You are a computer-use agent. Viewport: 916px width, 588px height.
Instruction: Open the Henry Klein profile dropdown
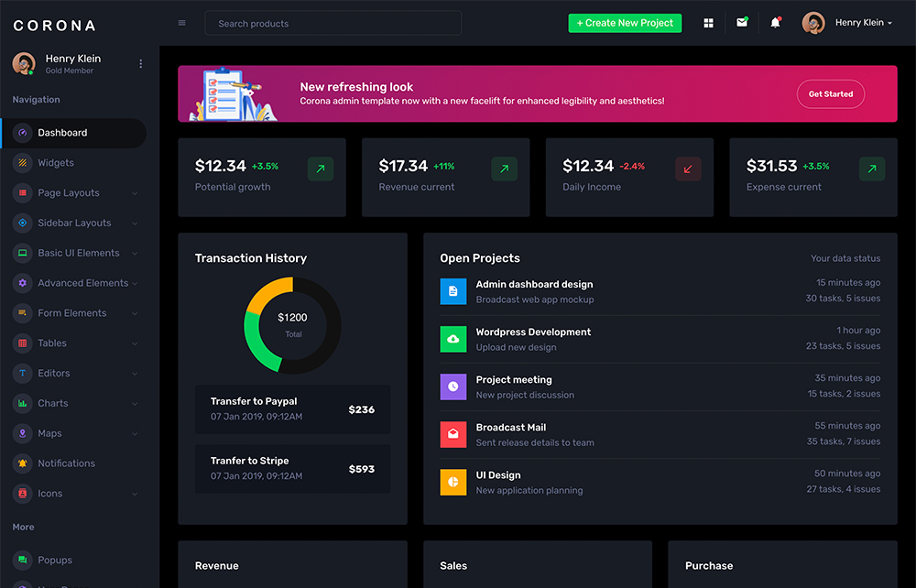click(x=848, y=23)
